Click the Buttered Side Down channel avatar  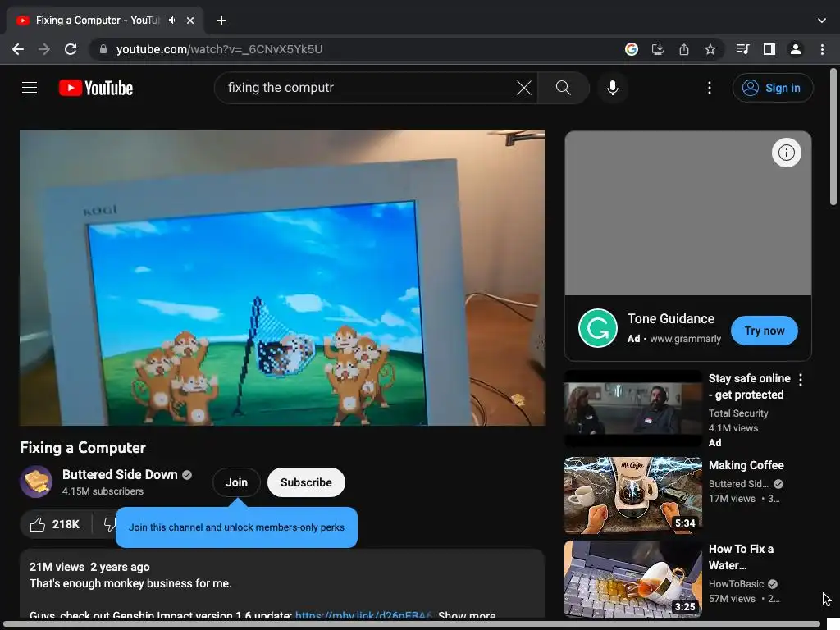pos(36,482)
